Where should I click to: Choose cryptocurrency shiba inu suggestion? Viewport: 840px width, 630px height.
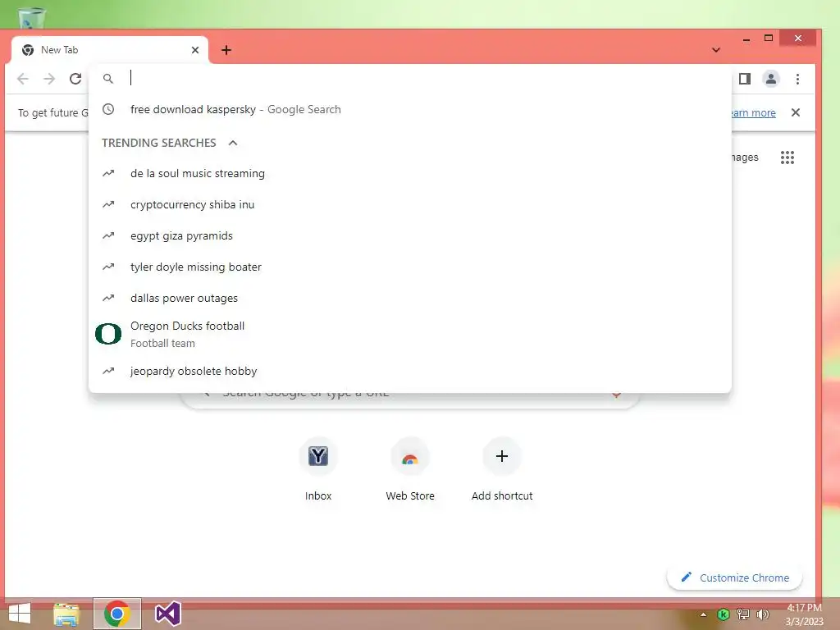(x=410, y=204)
